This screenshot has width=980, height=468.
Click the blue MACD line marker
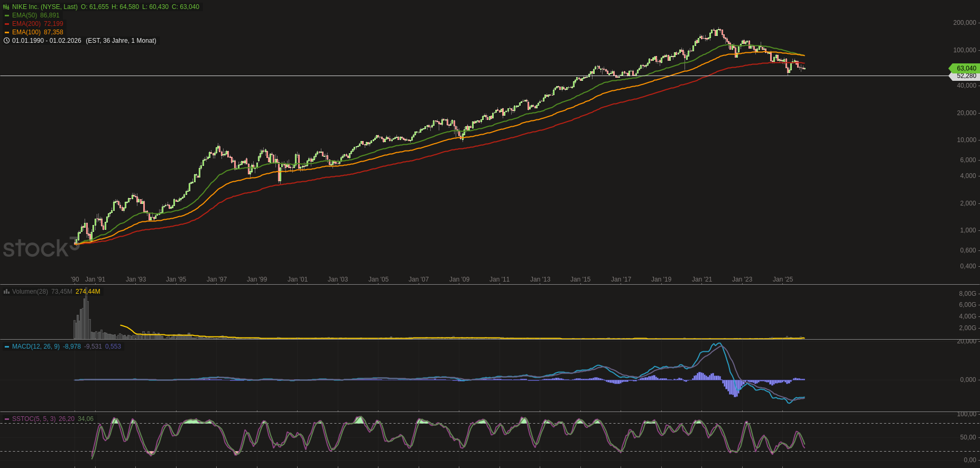click(7, 347)
